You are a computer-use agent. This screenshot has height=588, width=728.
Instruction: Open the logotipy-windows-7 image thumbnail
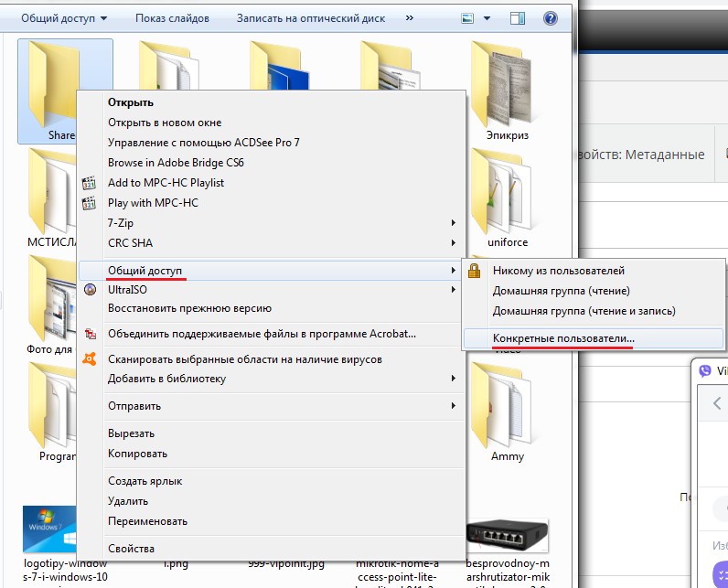(x=49, y=529)
